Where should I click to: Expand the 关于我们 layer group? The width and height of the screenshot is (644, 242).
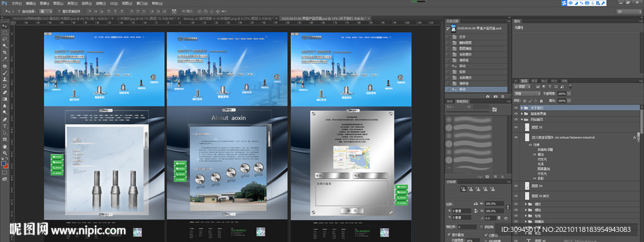click(x=521, y=108)
